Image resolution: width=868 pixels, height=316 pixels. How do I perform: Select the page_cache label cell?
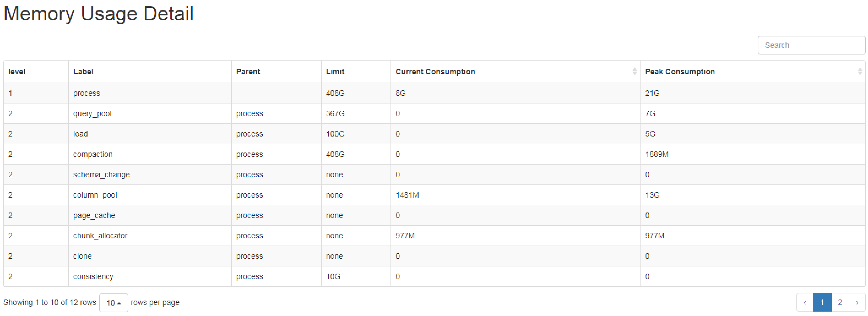[94, 216]
